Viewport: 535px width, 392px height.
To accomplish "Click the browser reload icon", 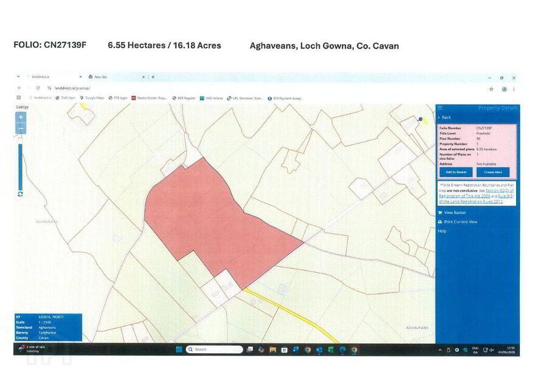I will point(38,88).
